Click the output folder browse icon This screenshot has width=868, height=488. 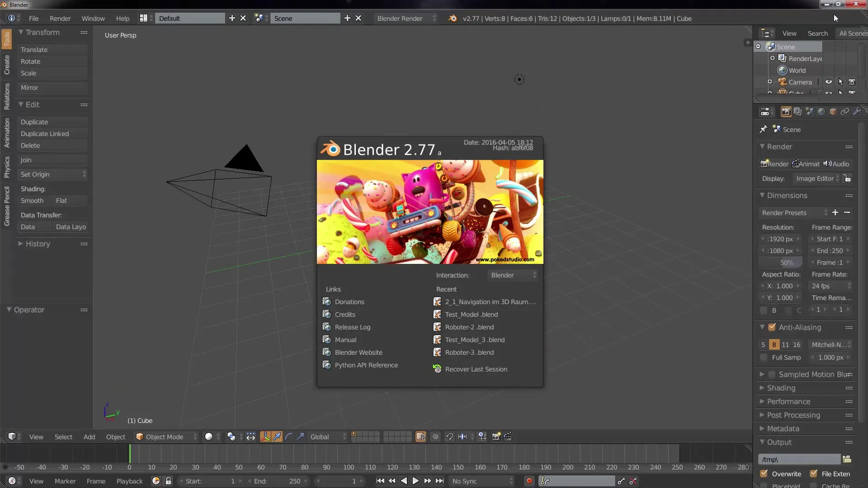(847, 459)
